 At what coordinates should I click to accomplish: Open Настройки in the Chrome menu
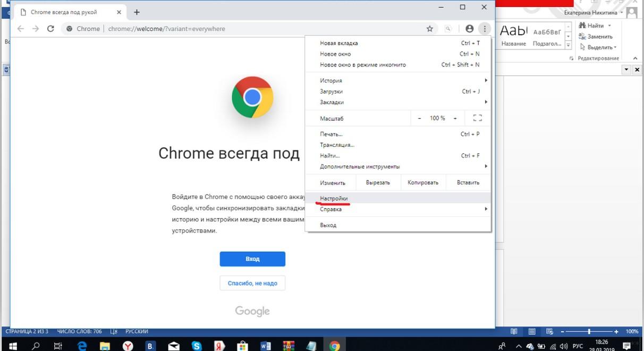click(398, 198)
